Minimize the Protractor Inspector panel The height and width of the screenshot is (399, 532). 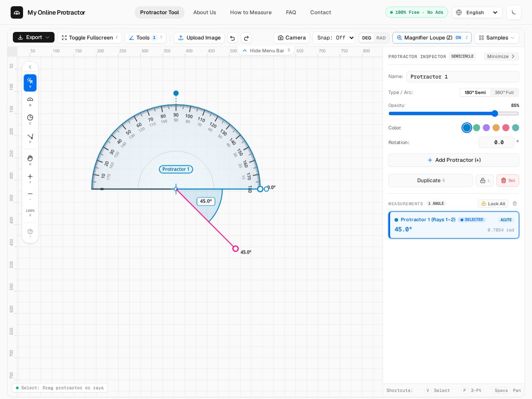tap(501, 56)
